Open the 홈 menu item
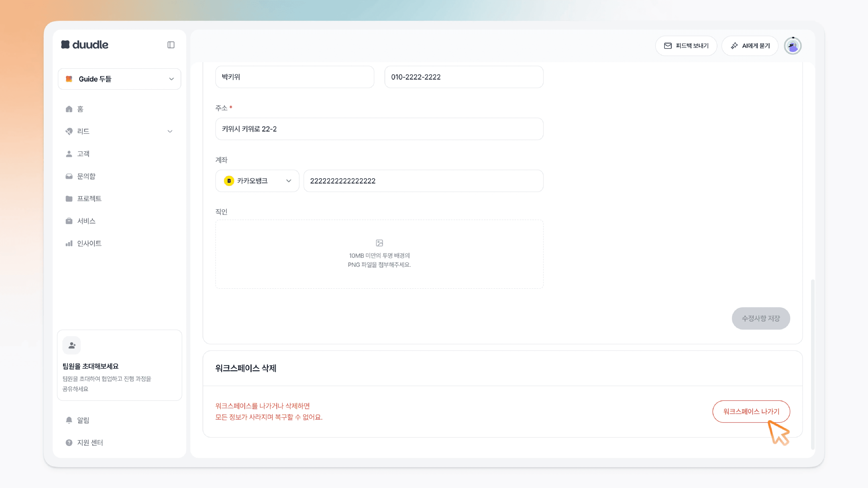The width and height of the screenshot is (868, 488). tap(119, 109)
